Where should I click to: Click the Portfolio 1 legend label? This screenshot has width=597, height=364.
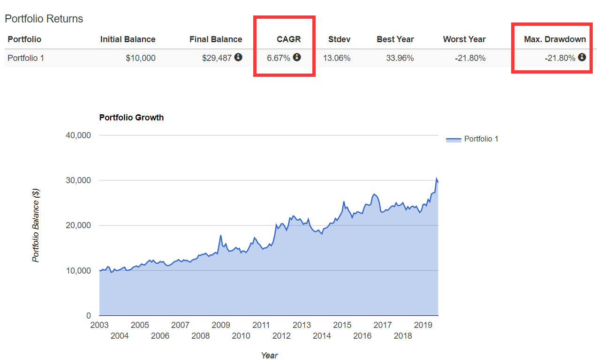(x=481, y=139)
